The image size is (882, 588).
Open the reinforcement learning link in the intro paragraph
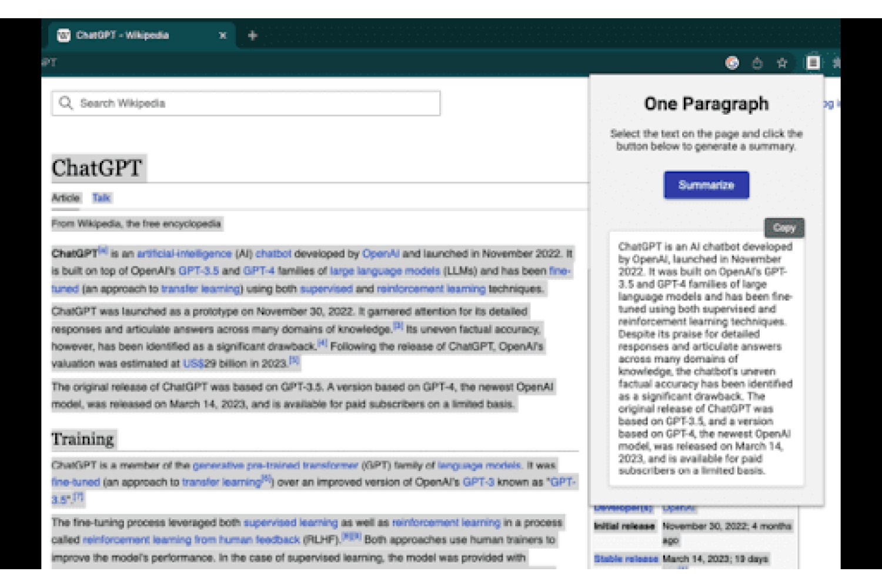(x=431, y=289)
